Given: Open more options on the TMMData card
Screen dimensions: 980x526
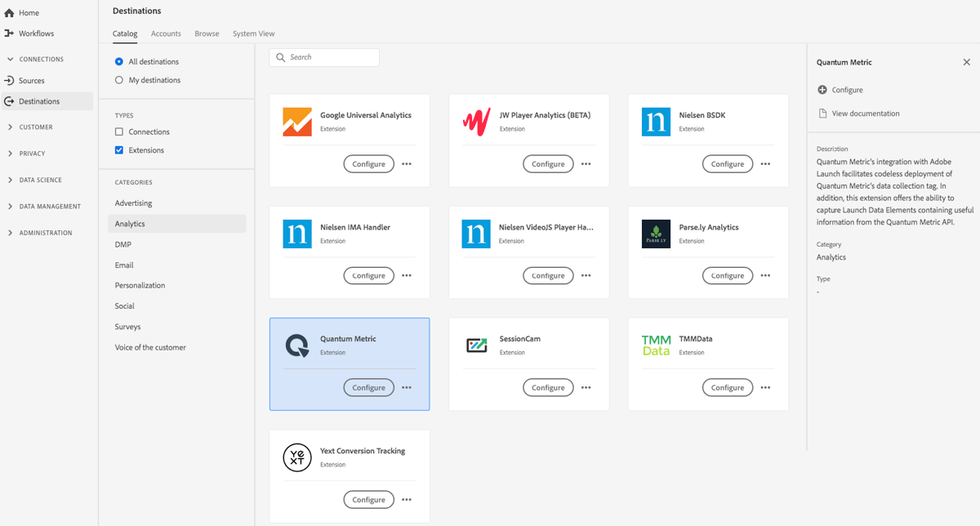Looking at the screenshot, I should point(765,387).
